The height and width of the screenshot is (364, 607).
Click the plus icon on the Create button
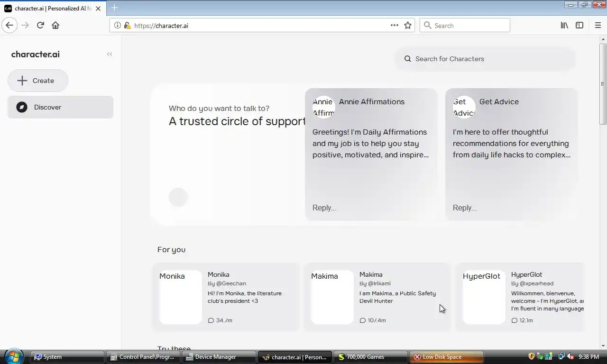tap(22, 81)
